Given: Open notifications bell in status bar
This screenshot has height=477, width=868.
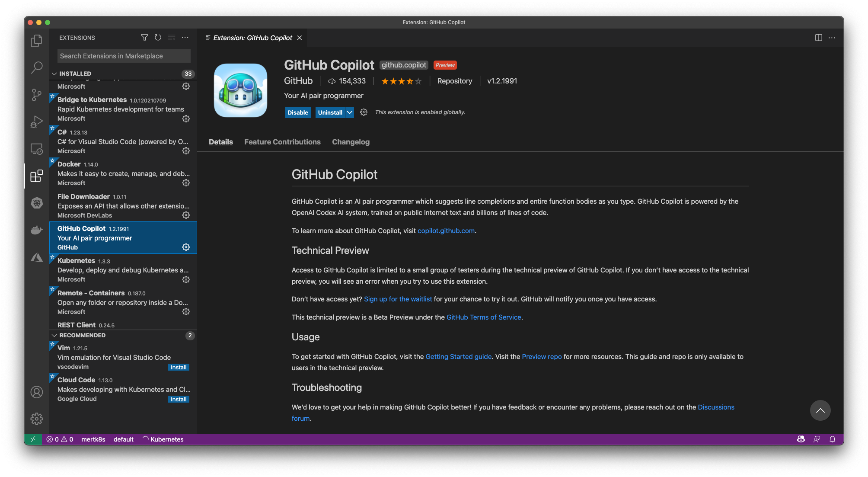Looking at the screenshot, I should (x=832, y=439).
